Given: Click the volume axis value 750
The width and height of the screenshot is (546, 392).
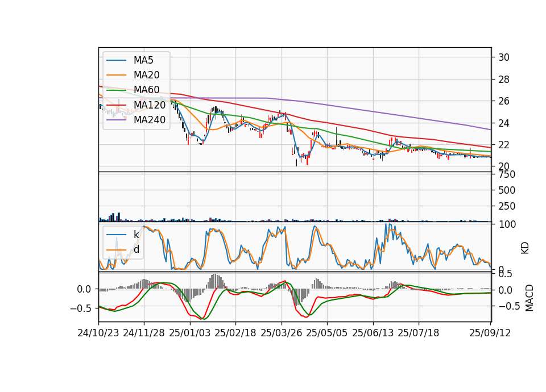Looking at the screenshot, I should (507, 174).
